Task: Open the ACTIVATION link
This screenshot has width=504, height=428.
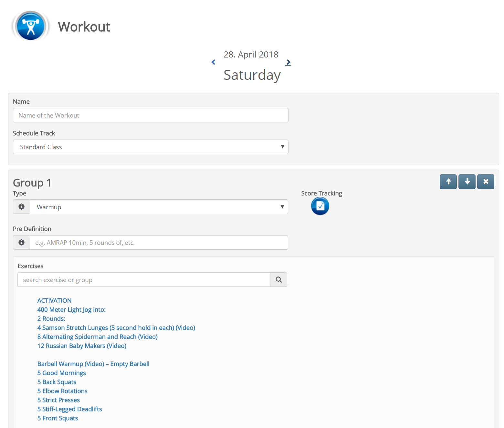Action: pos(54,300)
